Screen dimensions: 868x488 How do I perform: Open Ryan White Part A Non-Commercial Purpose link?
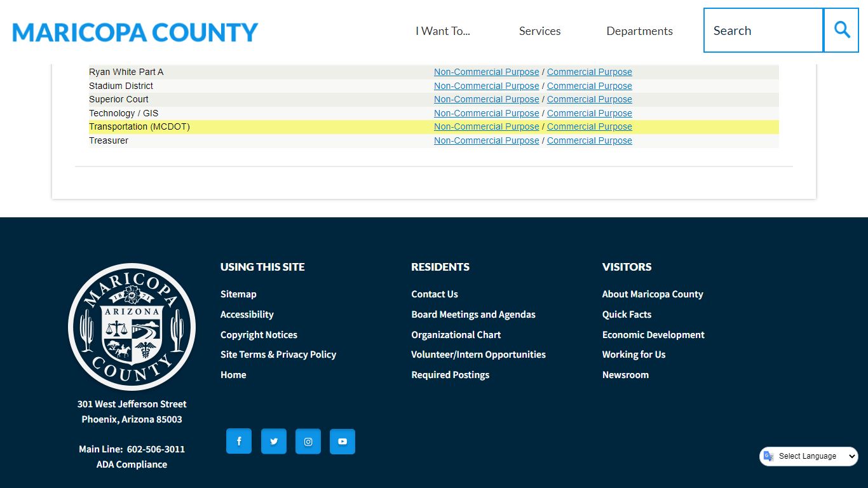coord(486,72)
